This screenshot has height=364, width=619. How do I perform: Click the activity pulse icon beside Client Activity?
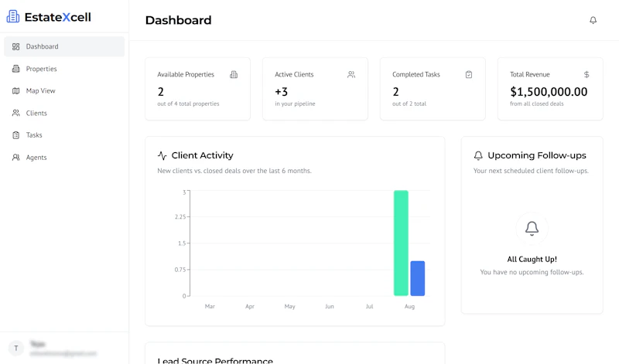coord(162,155)
